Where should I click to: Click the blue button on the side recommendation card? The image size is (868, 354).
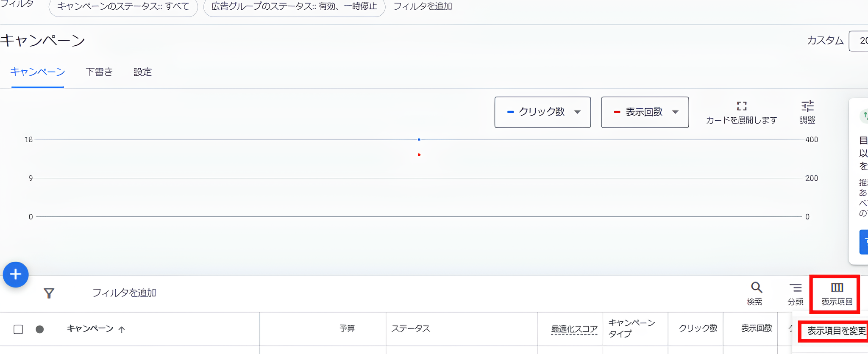click(x=864, y=242)
